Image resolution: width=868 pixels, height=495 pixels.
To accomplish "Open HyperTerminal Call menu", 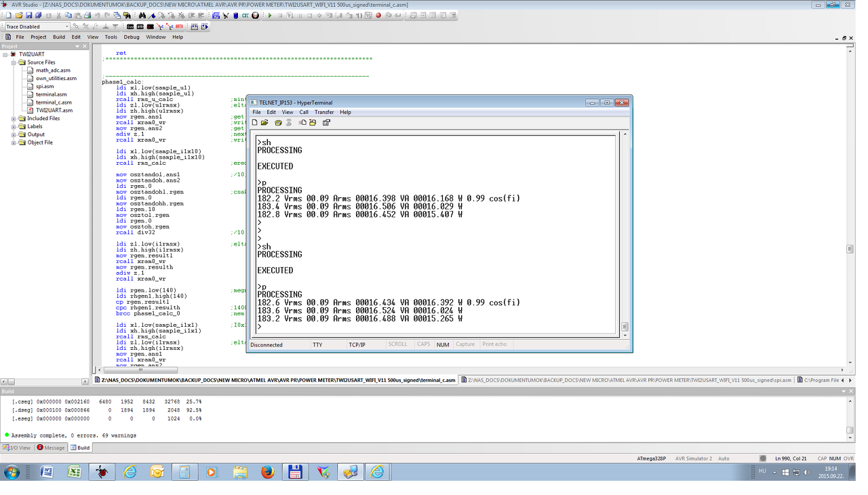I will 304,112.
